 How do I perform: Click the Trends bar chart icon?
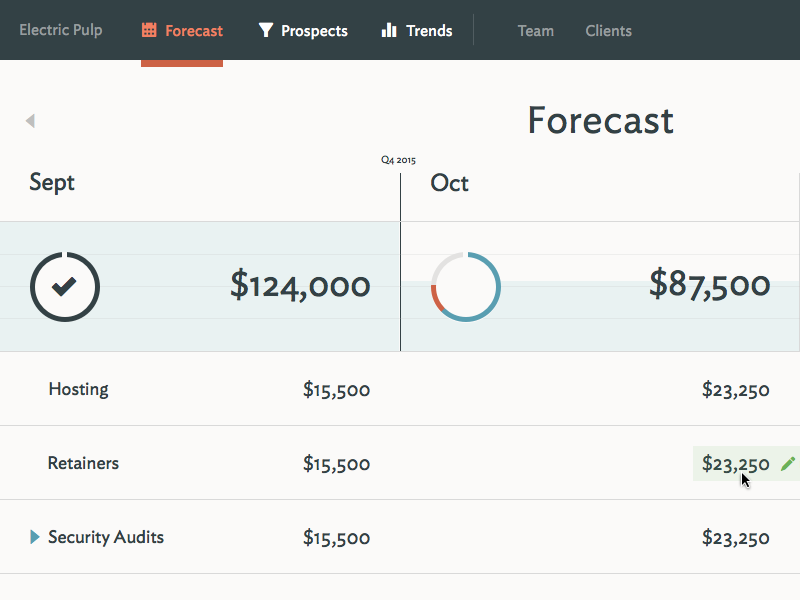(x=390, y=30)
